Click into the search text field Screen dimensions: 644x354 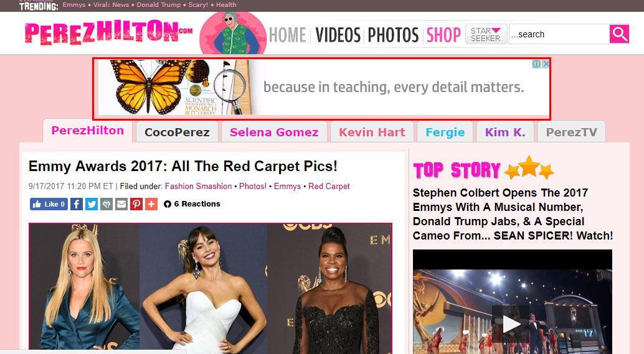tap(559, 34)
